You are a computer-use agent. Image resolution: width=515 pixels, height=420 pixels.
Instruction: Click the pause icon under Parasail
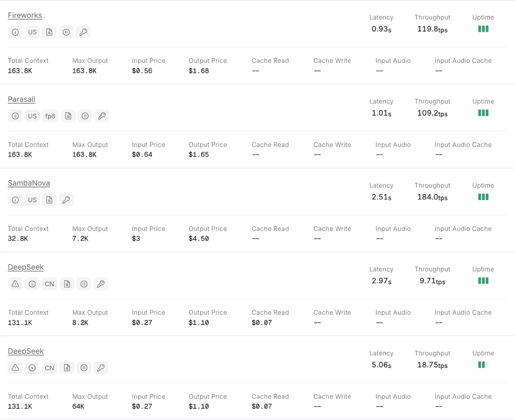click(85, 116)
